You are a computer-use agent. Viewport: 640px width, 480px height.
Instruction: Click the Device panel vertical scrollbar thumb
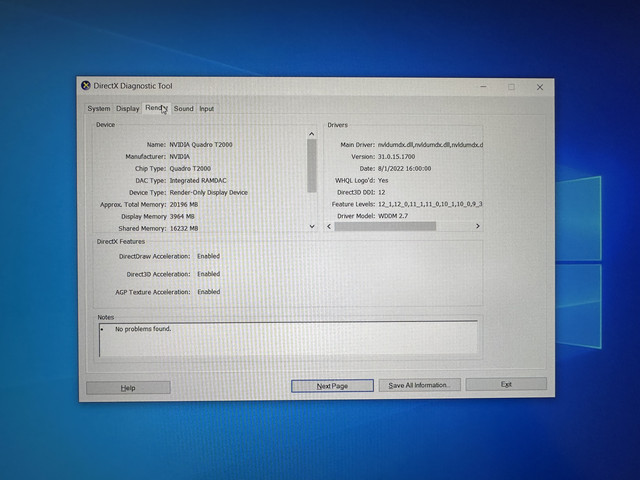312,166
